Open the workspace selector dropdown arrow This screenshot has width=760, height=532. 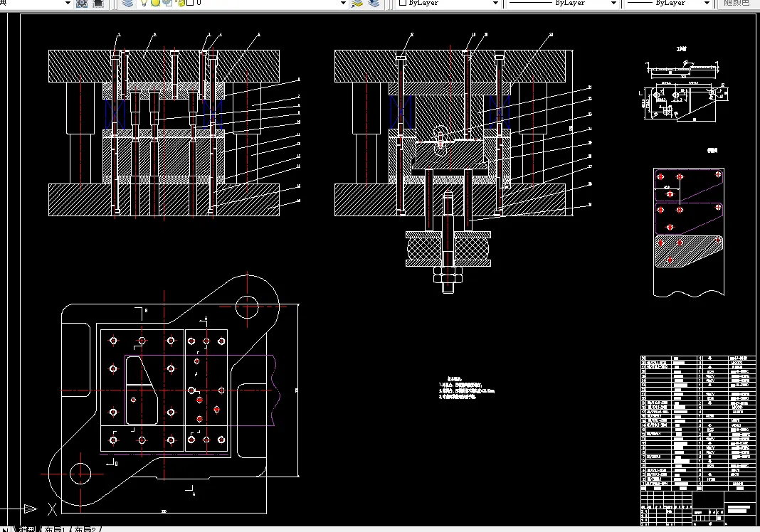[x=68, y=3]
